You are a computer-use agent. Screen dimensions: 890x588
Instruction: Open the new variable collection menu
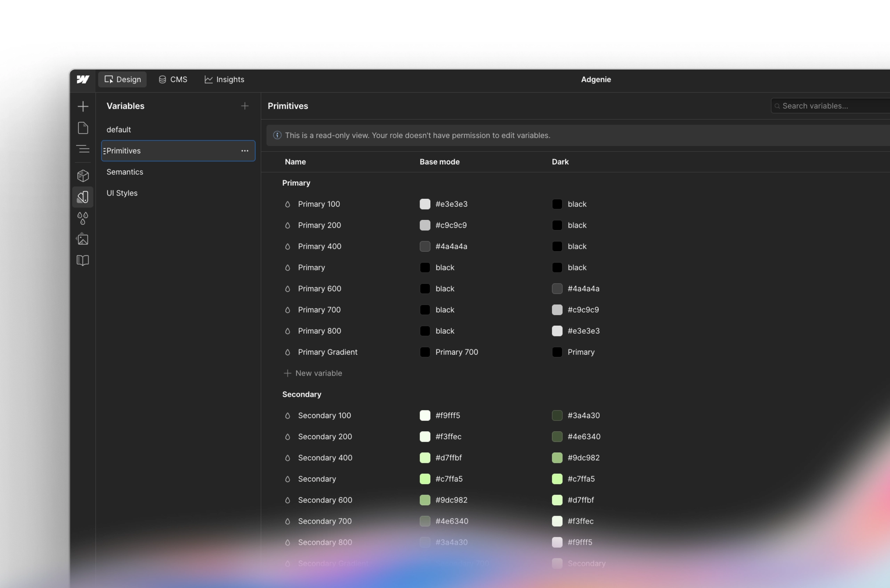pyautogui.click(x=244, y=106)
